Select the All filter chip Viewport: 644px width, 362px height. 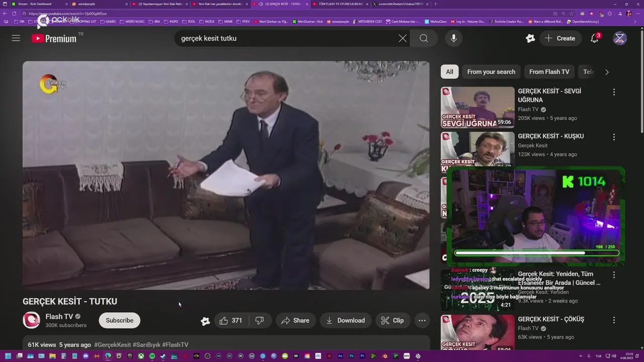(x=449, y=72)
